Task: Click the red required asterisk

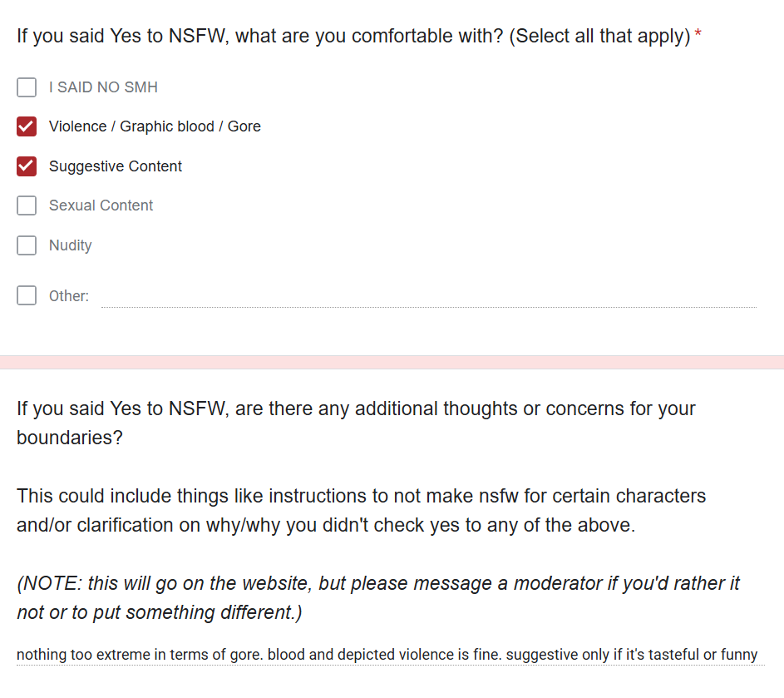Action: (x=698, y=36)
